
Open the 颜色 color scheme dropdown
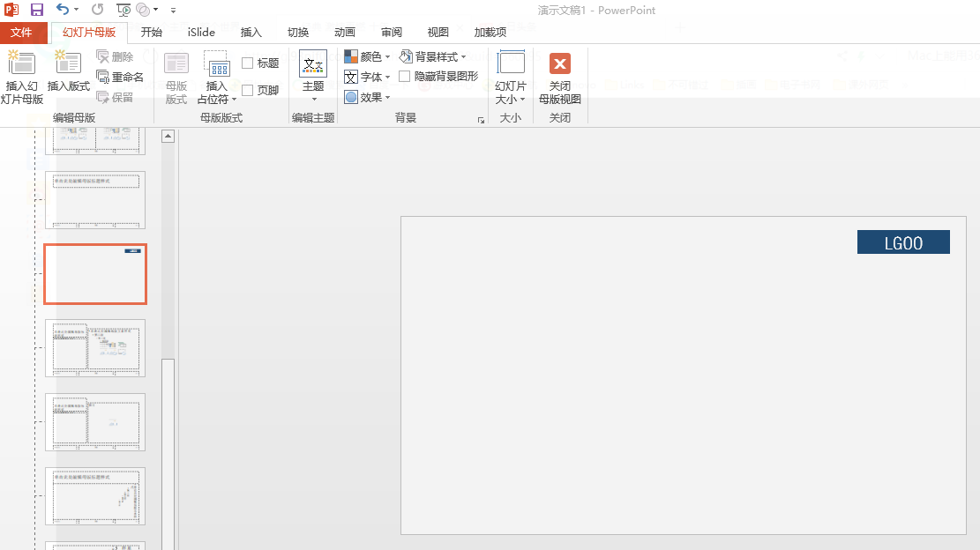coord(368,56)
